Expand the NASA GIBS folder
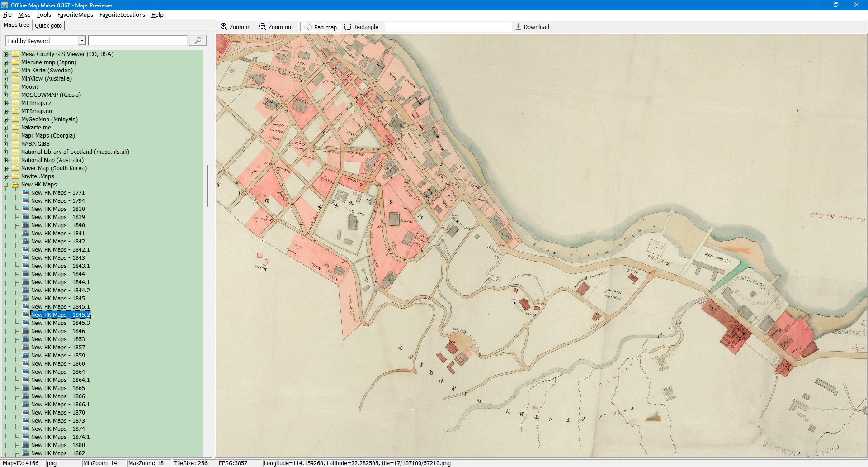868x467 pixels. (6, 144)
